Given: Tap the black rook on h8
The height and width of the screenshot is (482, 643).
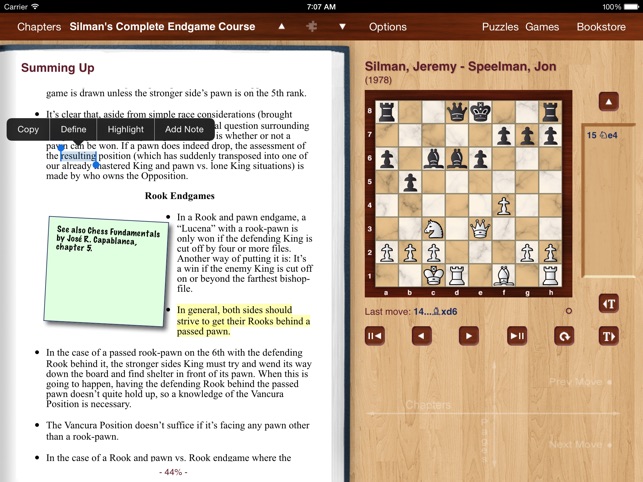Looking at the screenshot, I should point(550,112).
